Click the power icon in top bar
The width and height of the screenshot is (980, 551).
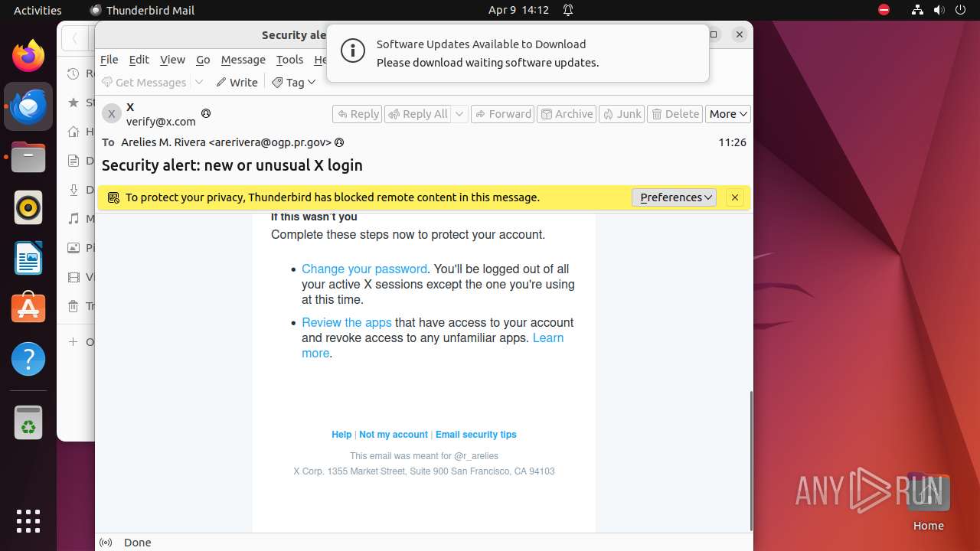(962, 10)
